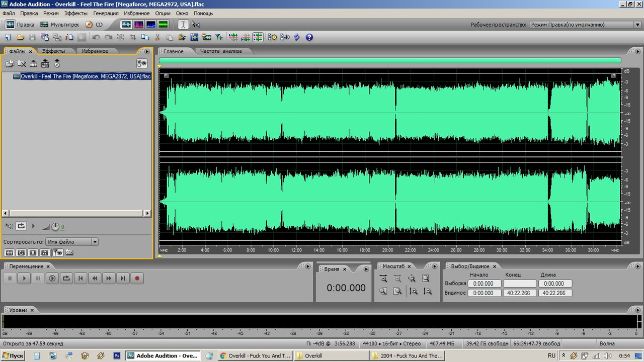Switch to Spectral Pan display icon
The image size is (644, 362).
(x=150, y=24)
